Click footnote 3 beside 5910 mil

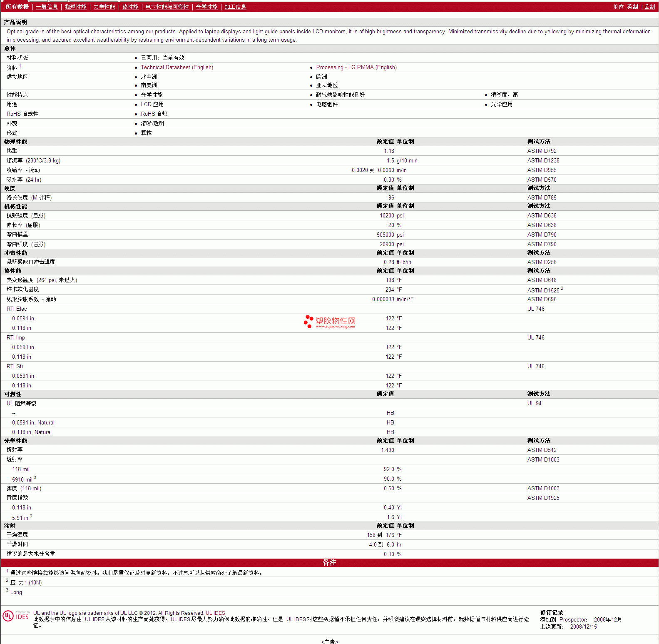coord(35,477)
